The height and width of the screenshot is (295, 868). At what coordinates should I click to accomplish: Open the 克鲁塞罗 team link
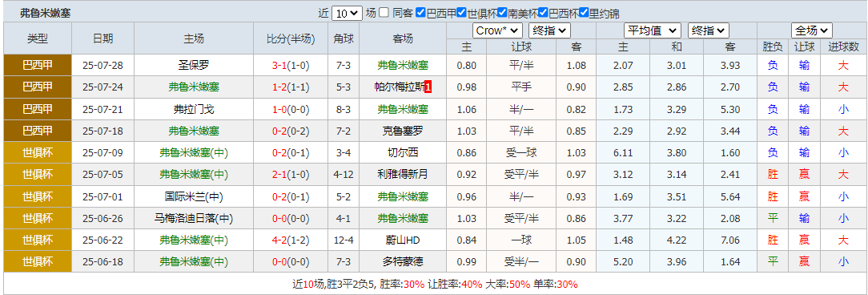403,131
